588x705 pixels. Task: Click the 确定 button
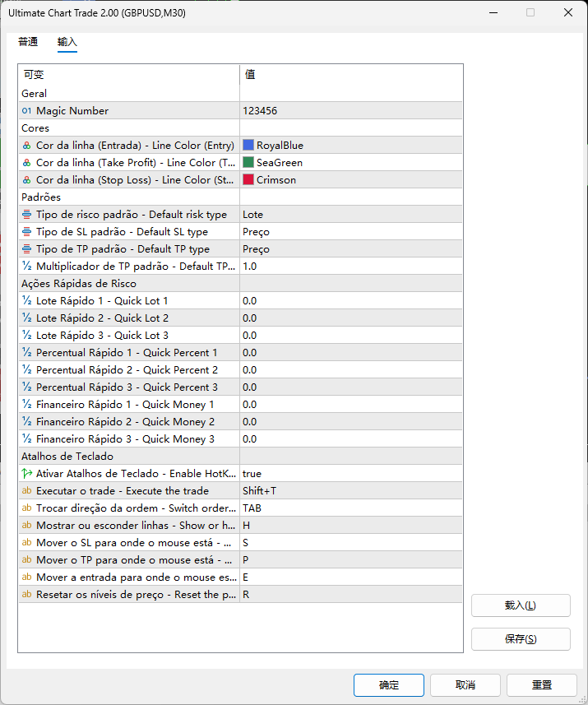(x=389, y=685)
